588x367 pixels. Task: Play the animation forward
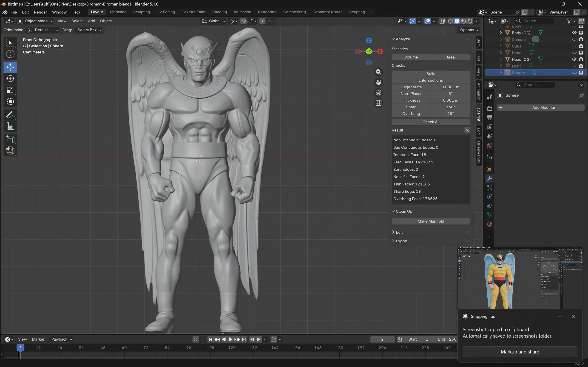(x=230, y=339)
